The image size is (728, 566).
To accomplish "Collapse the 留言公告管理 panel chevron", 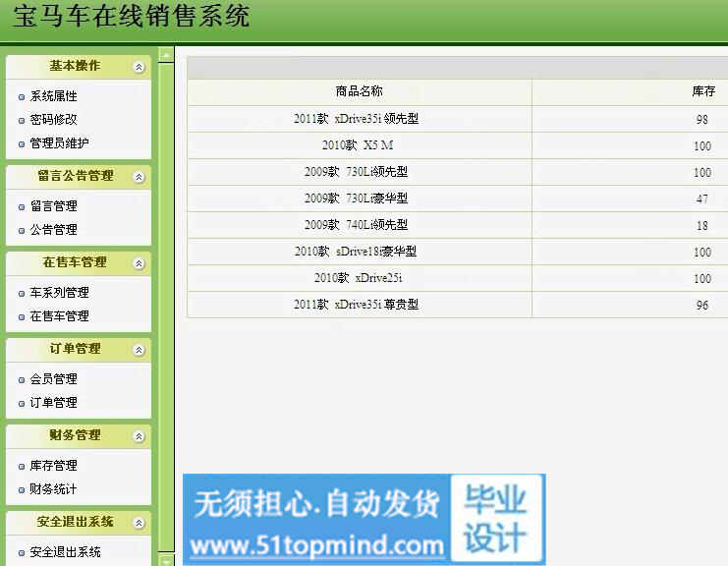I will (x=139, y=178).
